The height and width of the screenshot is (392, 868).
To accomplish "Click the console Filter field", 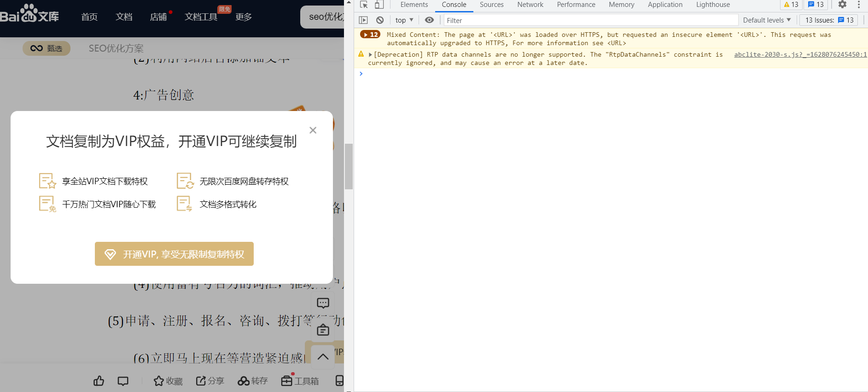I will 591,20.
